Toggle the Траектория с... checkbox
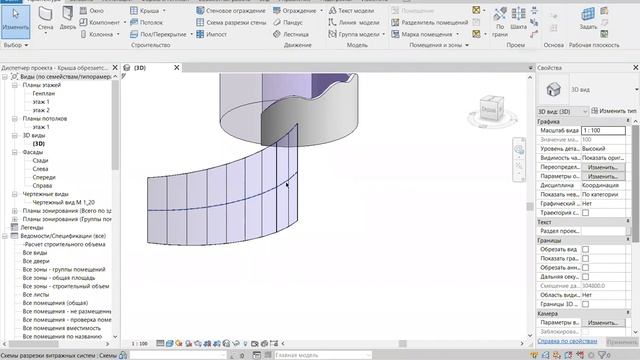The image size is (640, 360). [x=585, y=213]
